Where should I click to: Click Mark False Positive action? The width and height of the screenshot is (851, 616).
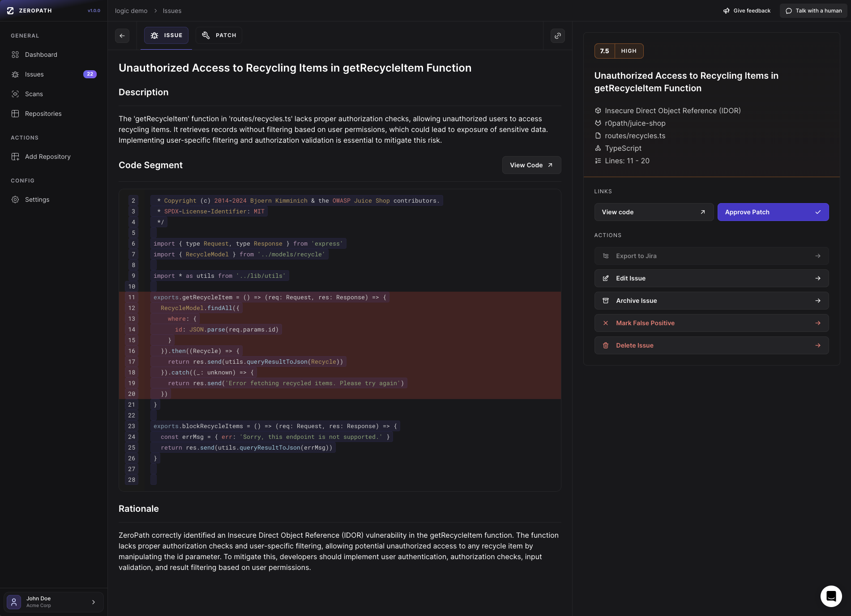711,323
